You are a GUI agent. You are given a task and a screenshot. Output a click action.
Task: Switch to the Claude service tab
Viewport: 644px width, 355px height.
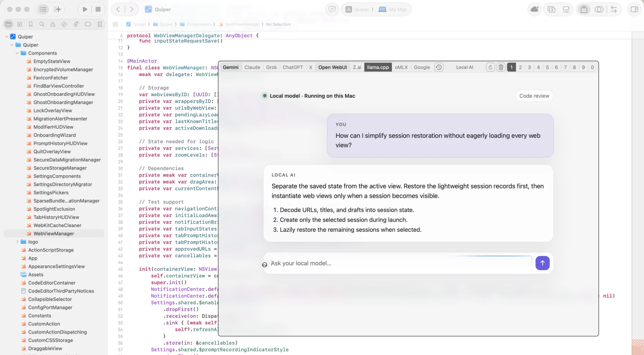(x=252, y=67)
